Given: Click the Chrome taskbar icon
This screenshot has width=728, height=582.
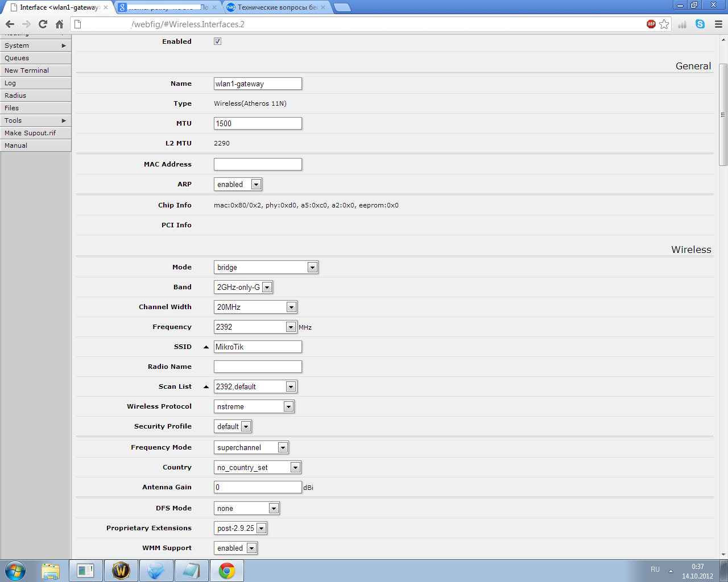Looking at the screenshot, I should 227,571.
